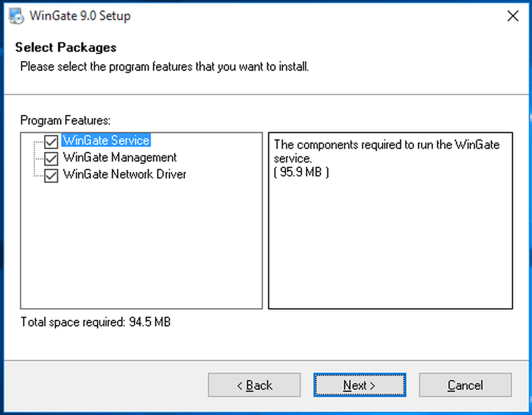Click the Total space required label

pos(94,322)
